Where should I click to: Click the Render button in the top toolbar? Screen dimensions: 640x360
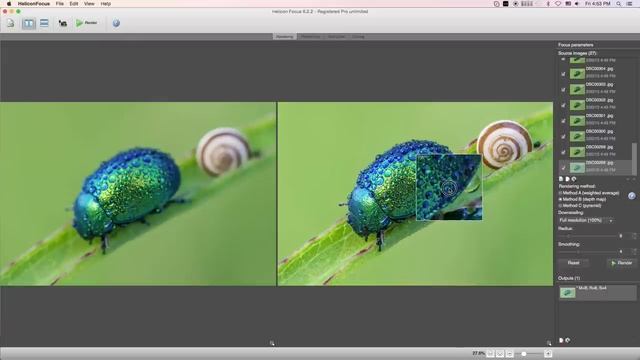tap(87, 23)
